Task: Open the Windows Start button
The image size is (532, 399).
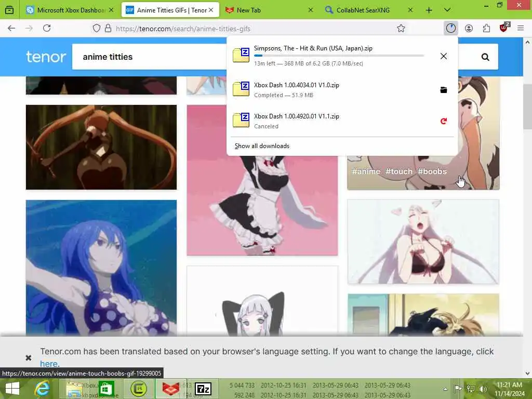Action: pos(12,389)
